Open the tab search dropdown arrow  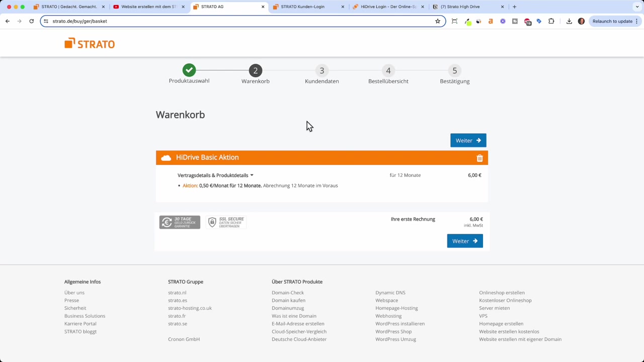pos(637,7)
